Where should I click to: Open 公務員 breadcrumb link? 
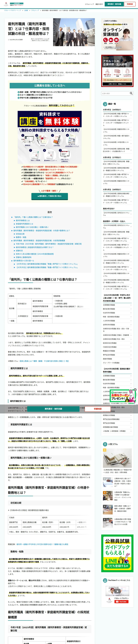click(26, 11)
